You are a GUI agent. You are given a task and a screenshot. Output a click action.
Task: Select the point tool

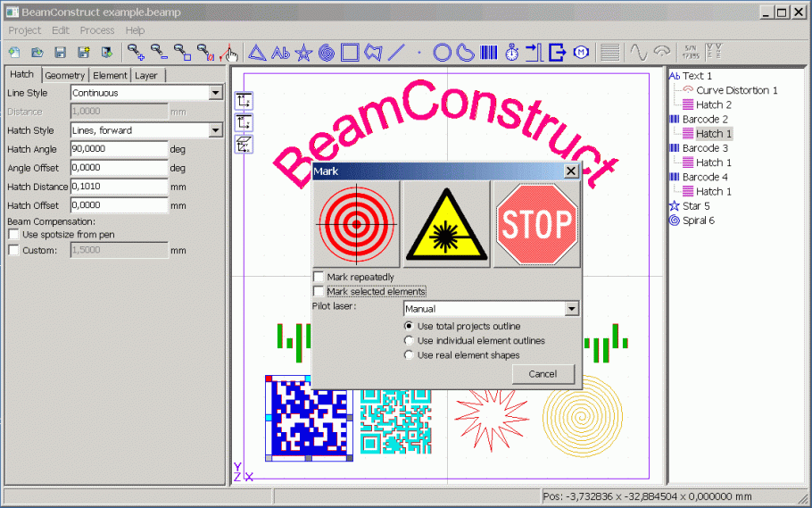click(419, 53)
